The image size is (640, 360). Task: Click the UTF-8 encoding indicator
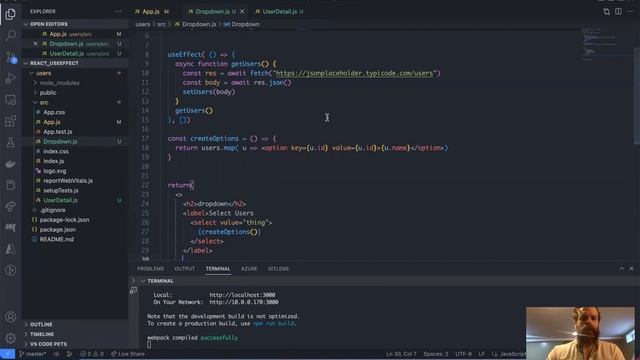point(463,354)
